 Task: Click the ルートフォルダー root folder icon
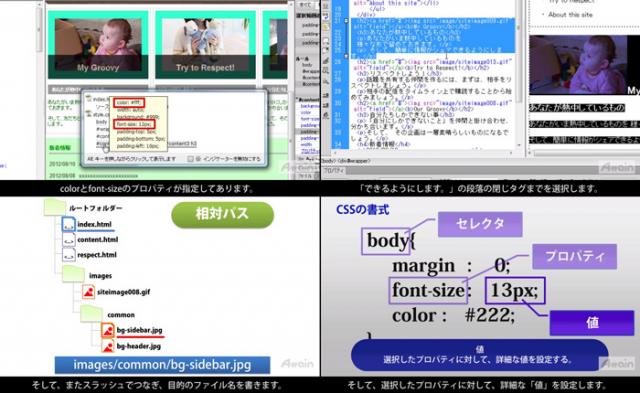coord(55,207)
